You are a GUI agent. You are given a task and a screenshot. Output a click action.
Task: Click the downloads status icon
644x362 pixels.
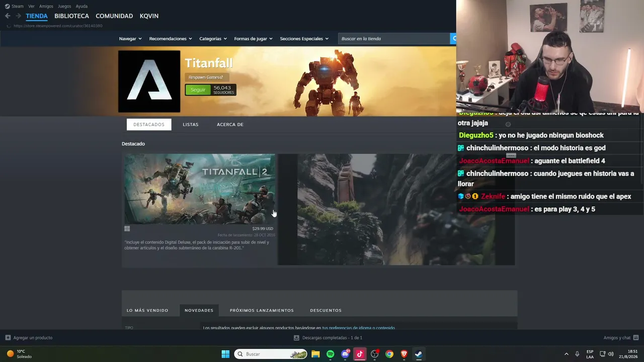tap(296, 338)
